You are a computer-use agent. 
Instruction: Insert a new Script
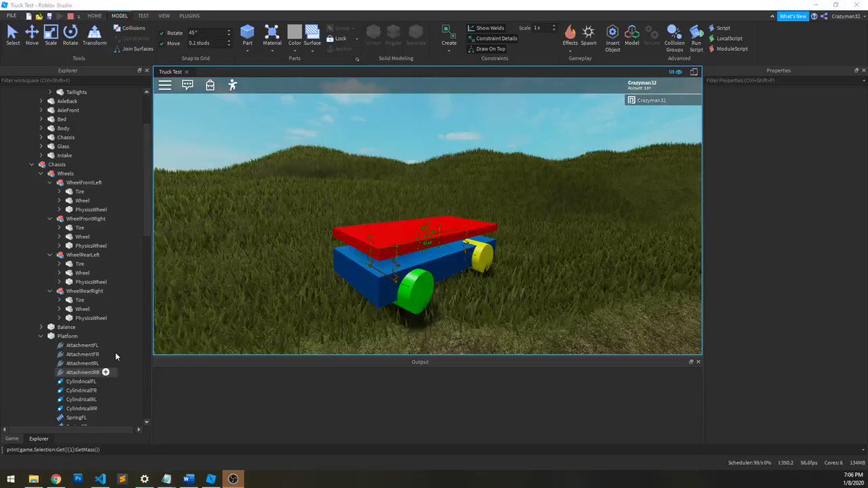pos(719,28)
